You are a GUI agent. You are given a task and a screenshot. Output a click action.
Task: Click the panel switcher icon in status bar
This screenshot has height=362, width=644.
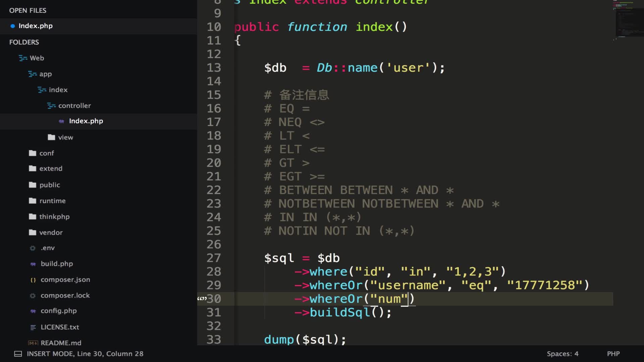[18, 354]
